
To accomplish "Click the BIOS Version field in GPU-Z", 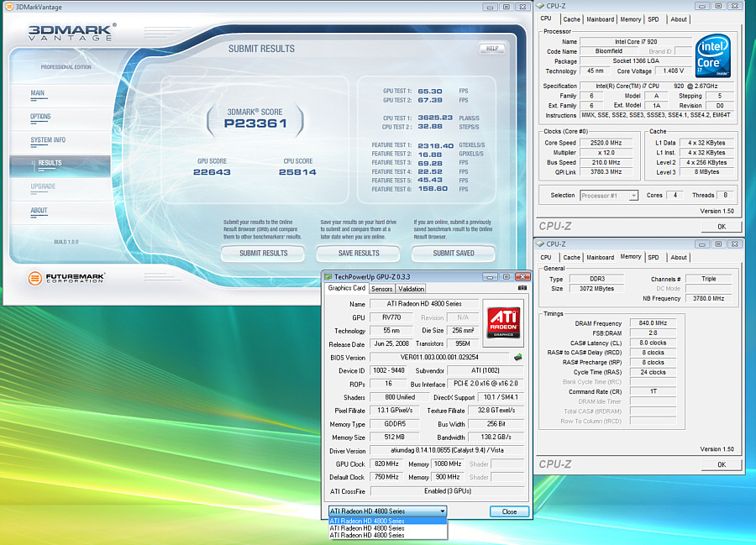I will tap(439, 358).
